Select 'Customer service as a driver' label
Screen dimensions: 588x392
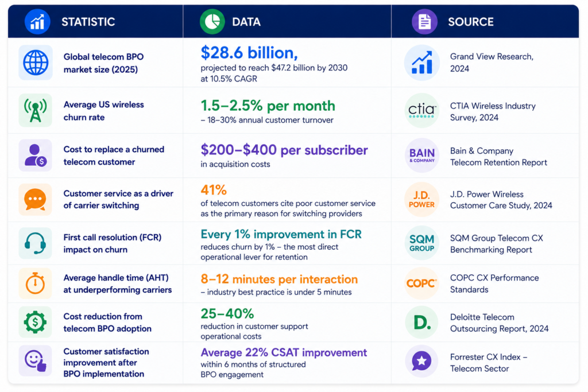(118, 193)
